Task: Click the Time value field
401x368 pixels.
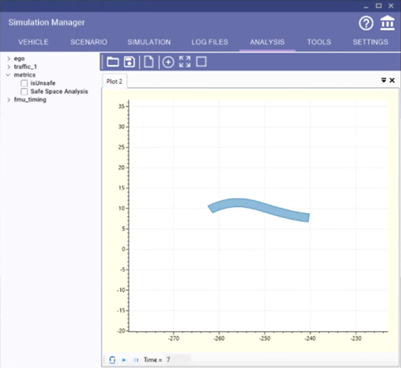Action: pos(178,360)
